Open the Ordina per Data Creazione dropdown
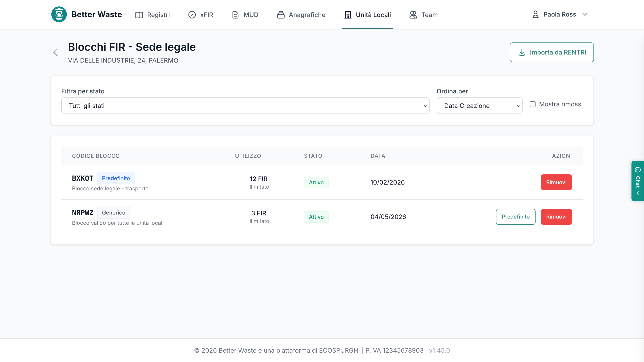 point(479,106)
